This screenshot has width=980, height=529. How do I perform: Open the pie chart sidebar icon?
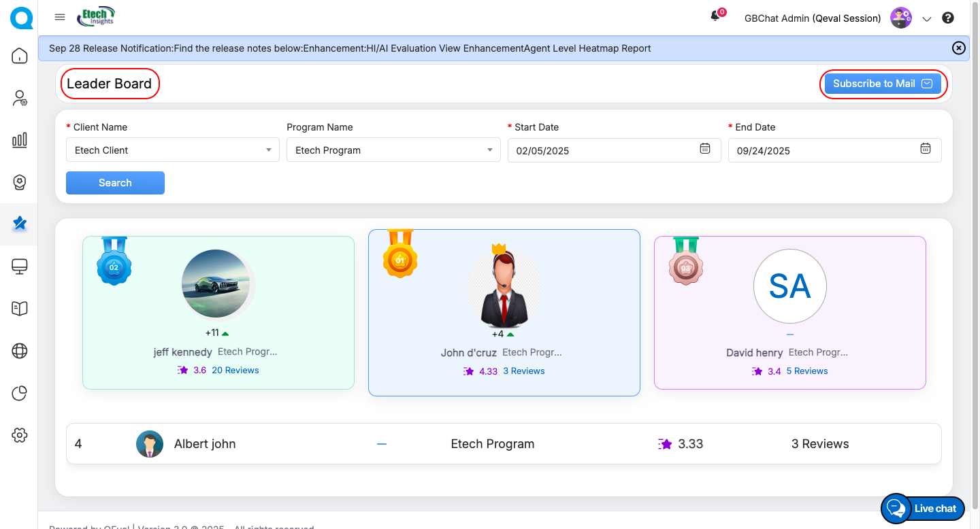(x=20, y=393)
